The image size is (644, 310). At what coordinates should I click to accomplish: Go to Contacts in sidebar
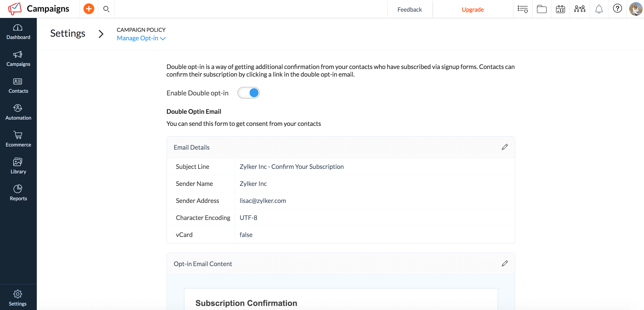click(x=18, y=86)
